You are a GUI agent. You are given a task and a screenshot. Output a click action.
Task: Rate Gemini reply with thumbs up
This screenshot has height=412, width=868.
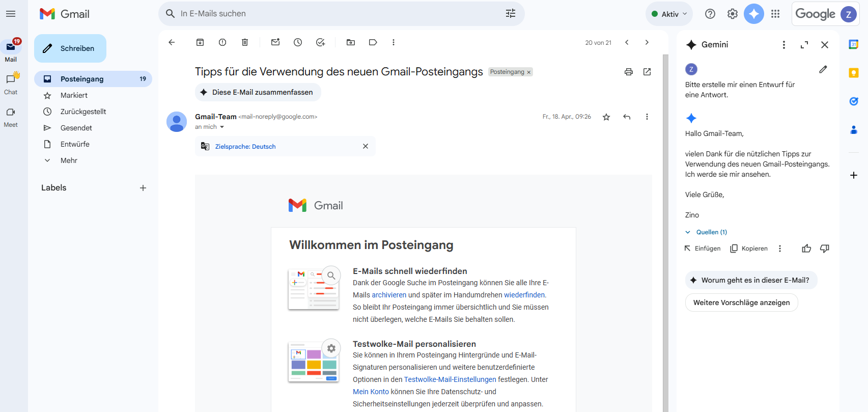(806, 249)
